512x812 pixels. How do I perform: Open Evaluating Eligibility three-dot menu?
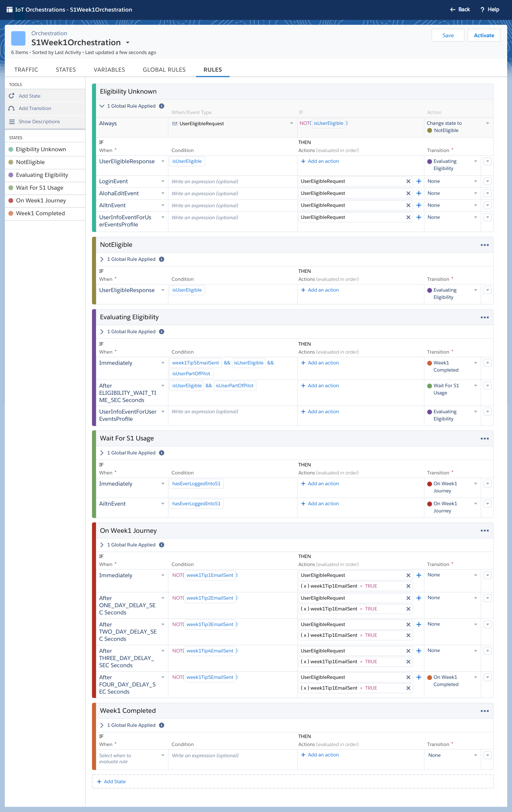pyautogui.click(x=485, y=317)
